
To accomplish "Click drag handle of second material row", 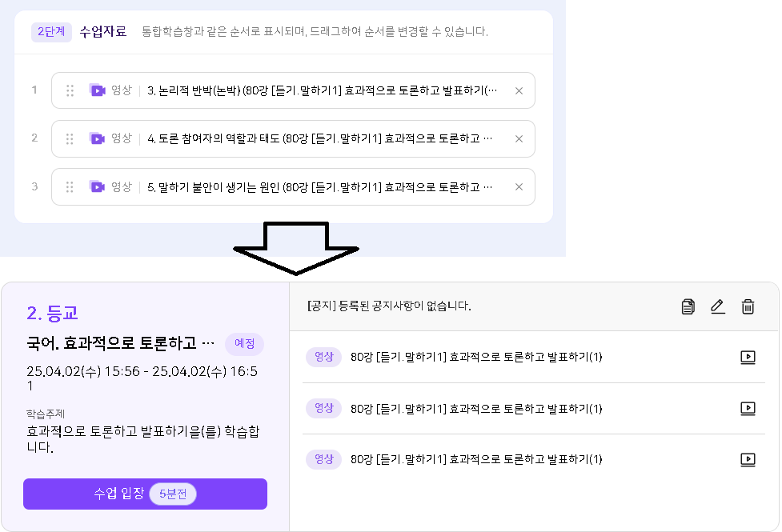I will 70,139.
